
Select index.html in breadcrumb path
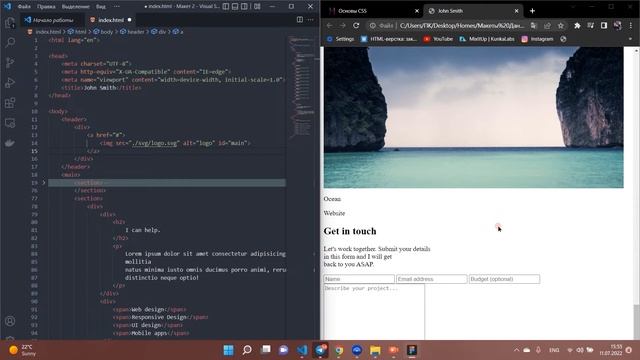coord(48,31)
